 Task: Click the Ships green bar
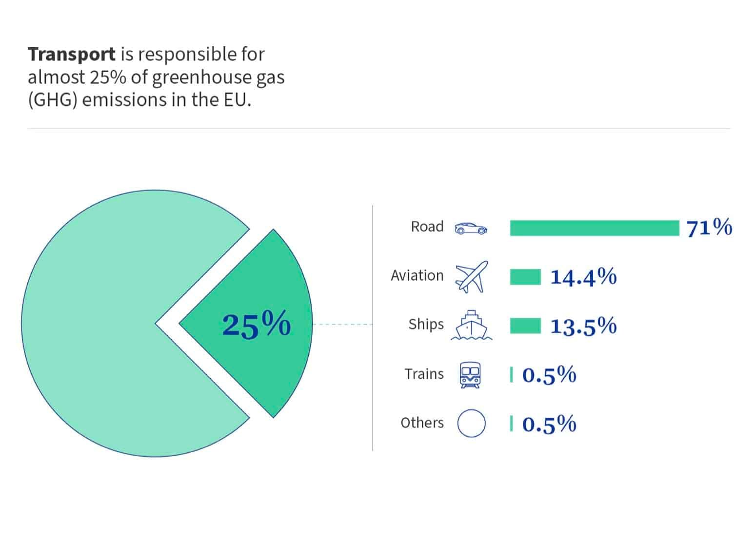[x=525, y=326]
